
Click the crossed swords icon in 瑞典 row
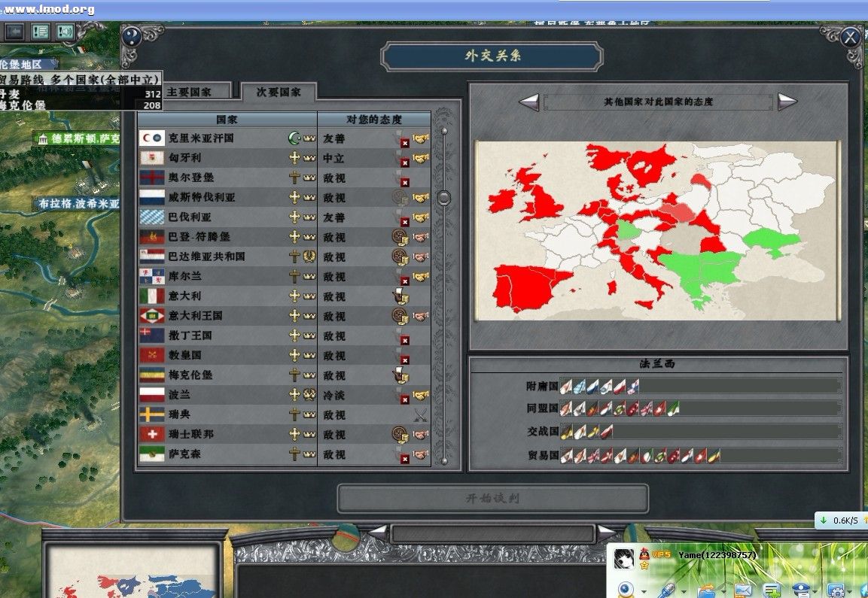coord(419,414)
